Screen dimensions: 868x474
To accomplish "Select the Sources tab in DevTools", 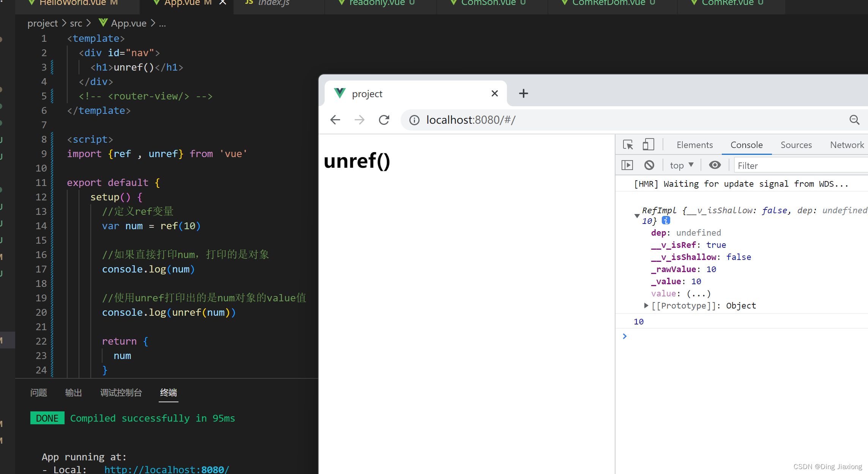I will [x=795, y=145].
